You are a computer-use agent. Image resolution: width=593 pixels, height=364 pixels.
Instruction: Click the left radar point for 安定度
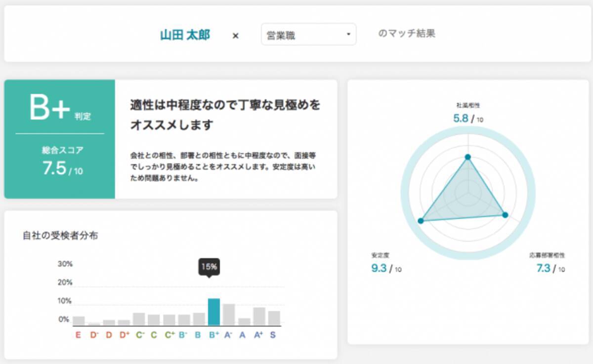pos(421,220)
